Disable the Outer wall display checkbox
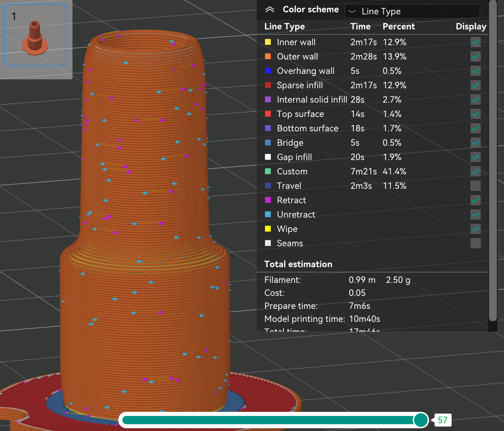This screenshot has width=504, height=431. 476,56
